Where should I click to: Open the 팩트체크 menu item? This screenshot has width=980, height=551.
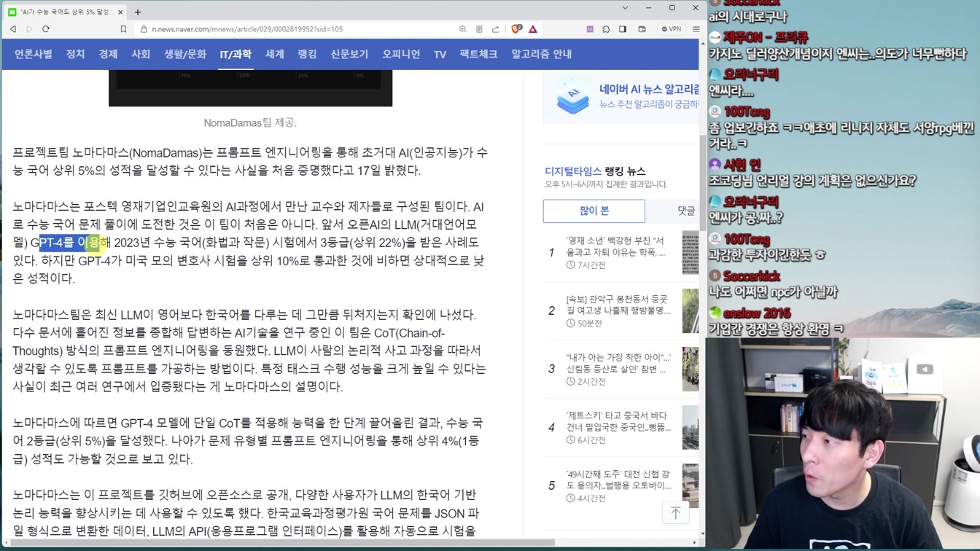click(478, 54)
